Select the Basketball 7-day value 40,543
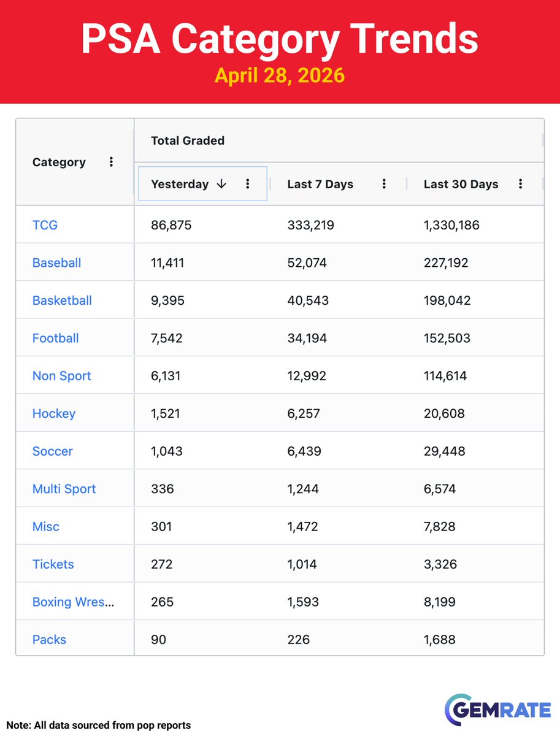Viewport: 560px width, 736px height. 308,301
